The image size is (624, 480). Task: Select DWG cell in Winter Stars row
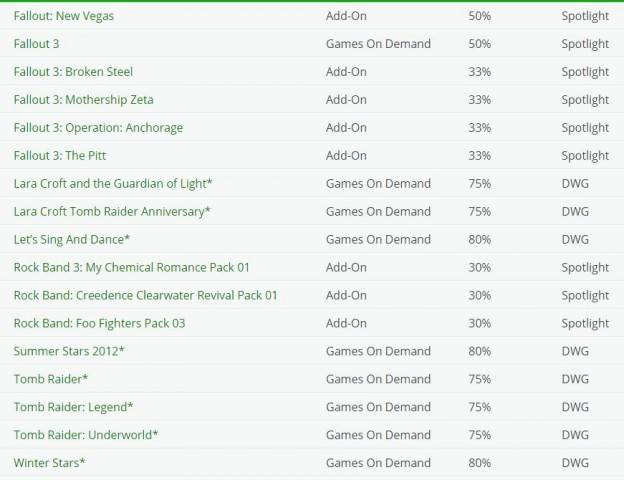[575, 463]
